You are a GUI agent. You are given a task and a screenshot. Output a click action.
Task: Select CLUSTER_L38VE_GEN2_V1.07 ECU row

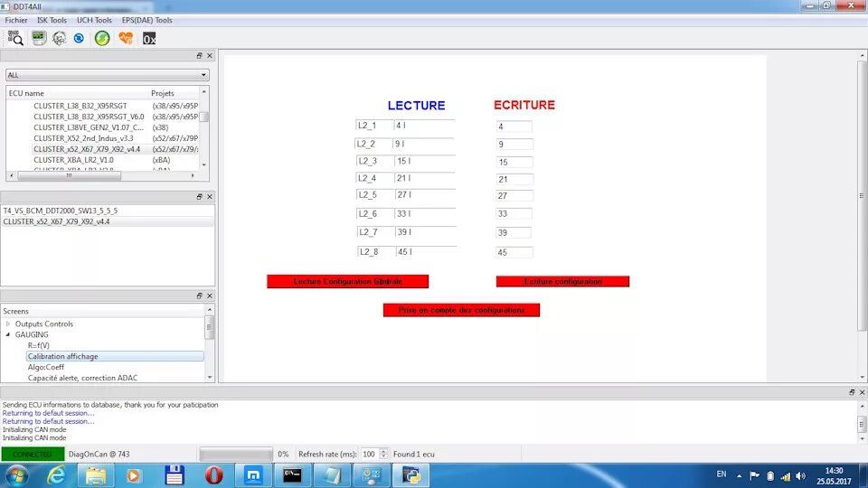click(x=88, y=127)
